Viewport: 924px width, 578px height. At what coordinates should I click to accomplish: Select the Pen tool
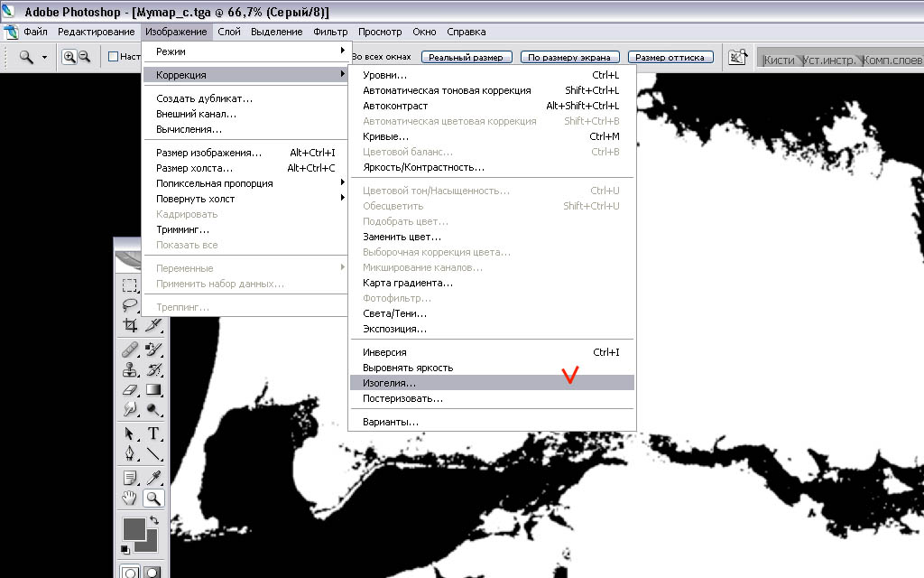[x=130, y=453]
